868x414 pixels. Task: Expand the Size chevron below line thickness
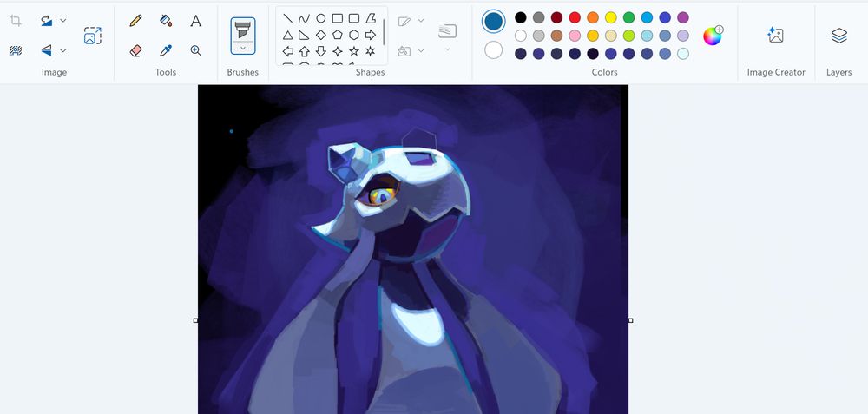point(447,49)
